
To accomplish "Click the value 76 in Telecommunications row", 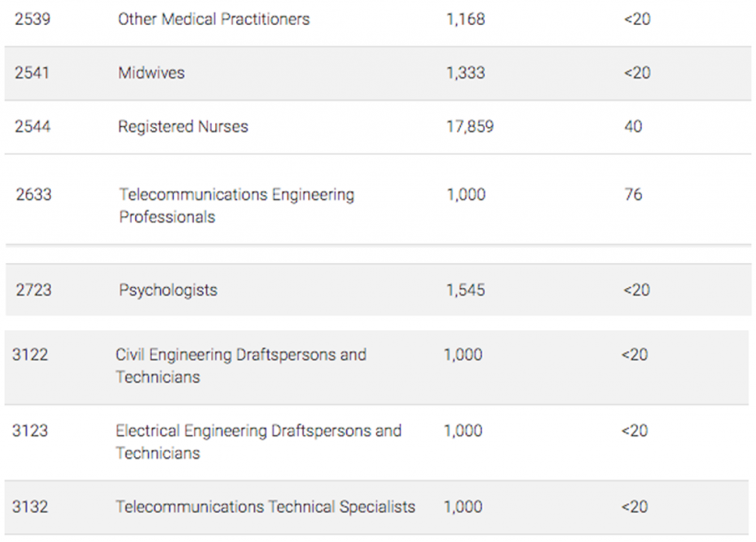I will click(633, 195).
